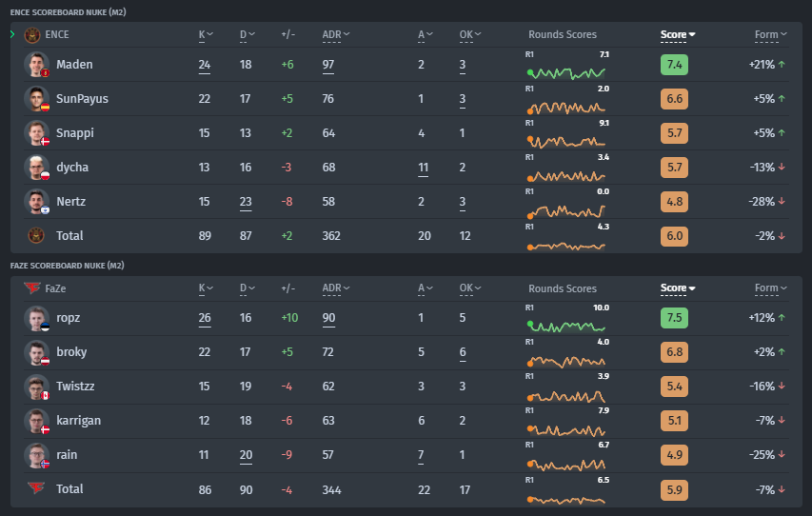Click the ENCE team logo in header
This screenshot has height=516, width=812.
click(x=32, y=35)
